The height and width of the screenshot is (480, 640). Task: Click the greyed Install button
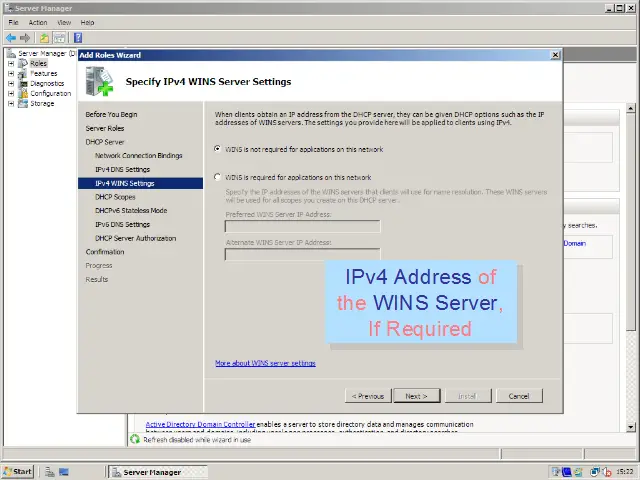point(468,396)
